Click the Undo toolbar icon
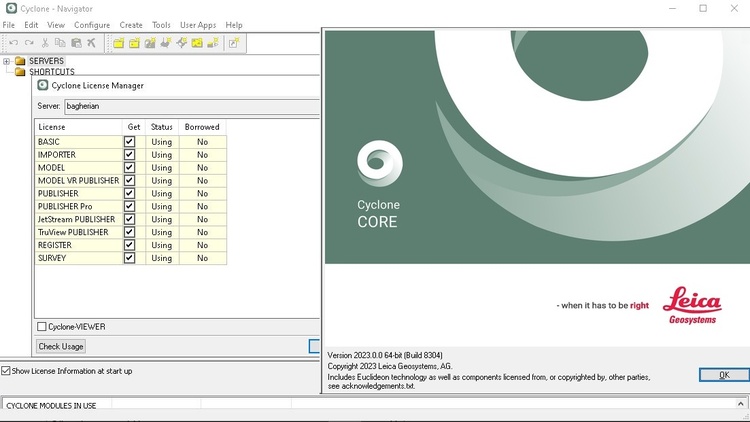This screenshot has width=750, height=422. tap(13, 43)
